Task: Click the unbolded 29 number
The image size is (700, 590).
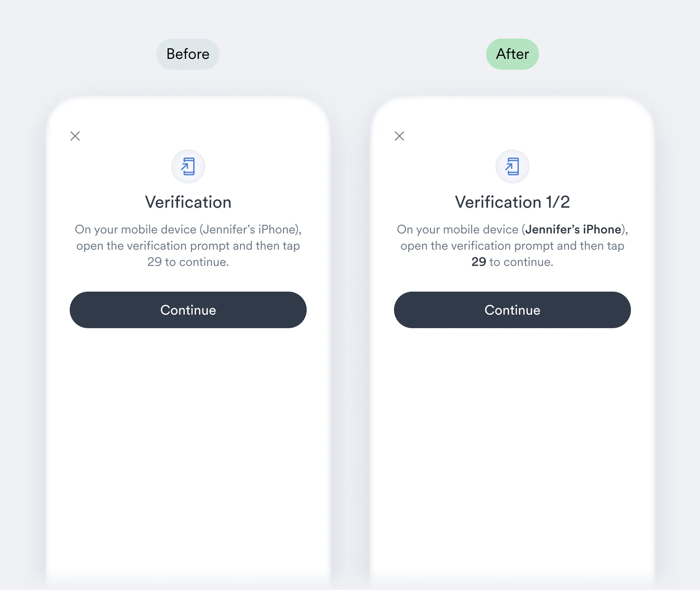Action: click(x=154, y=262)
